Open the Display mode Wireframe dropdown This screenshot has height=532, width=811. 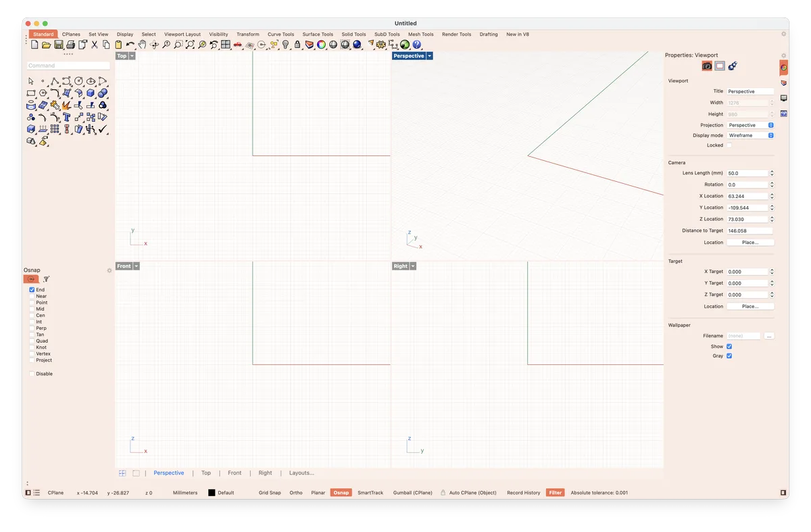(x=750, y=135)
